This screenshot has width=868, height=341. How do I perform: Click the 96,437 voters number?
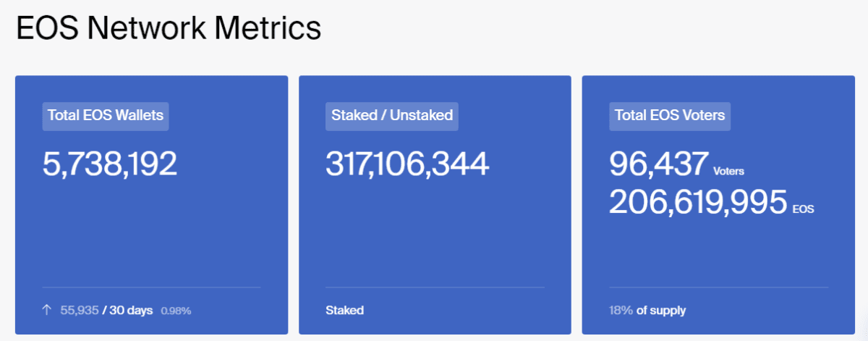tap(658, 164)
